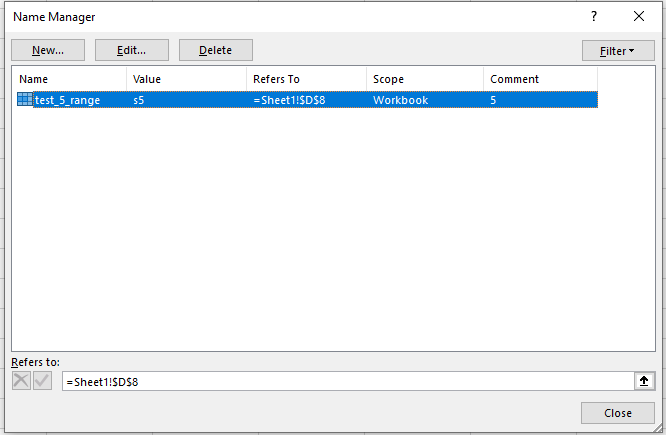This screenshot has height=435, width=666.
Task: Click the checkmark icon to commit reference
Action: pos(42,381)
